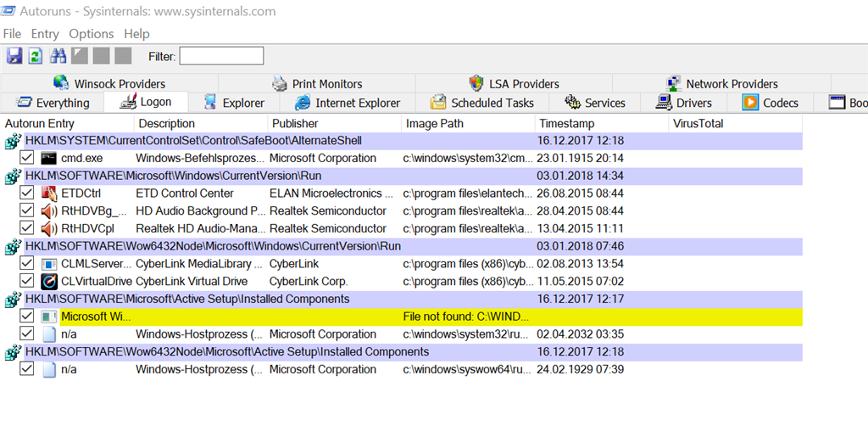This screenshot has height=426, width=868.
Task: Uncheck the cmd.exe autorun entry
Action: point(26,158)
